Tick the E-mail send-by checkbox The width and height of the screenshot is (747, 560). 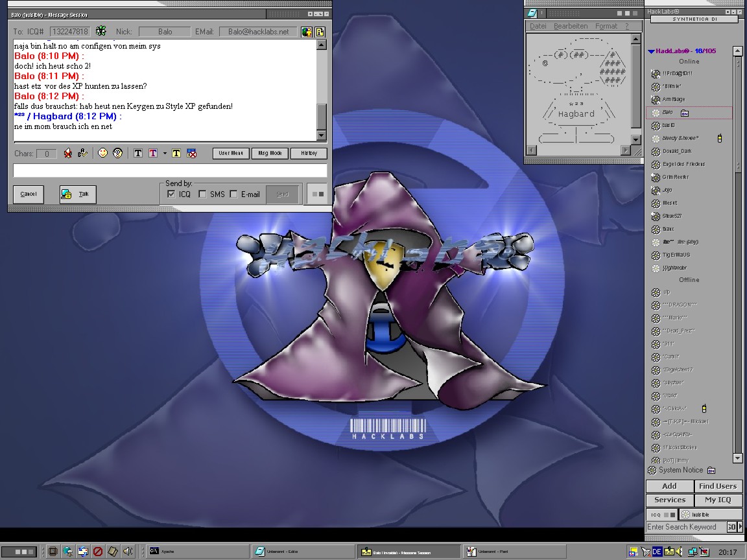[233, 194]
